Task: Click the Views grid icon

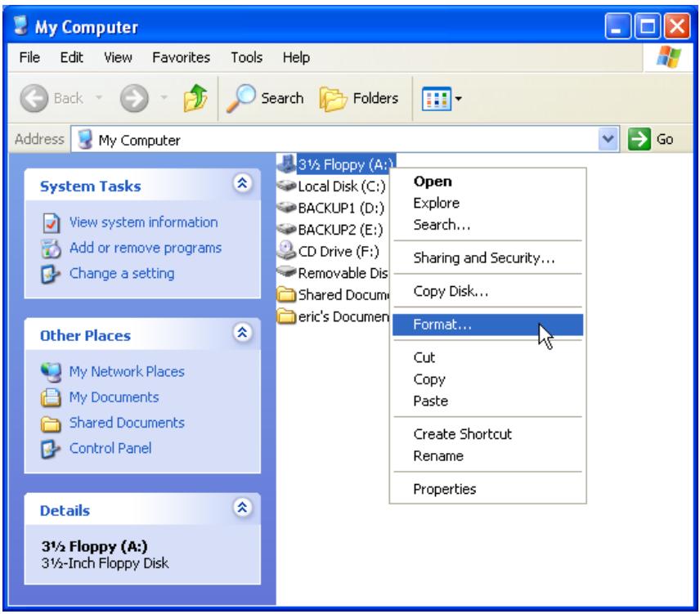Action: click(x=436, y=99)
